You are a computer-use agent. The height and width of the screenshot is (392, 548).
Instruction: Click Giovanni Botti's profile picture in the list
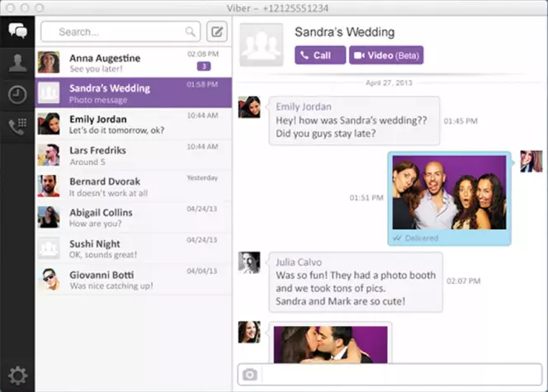(x=49, y=279)
